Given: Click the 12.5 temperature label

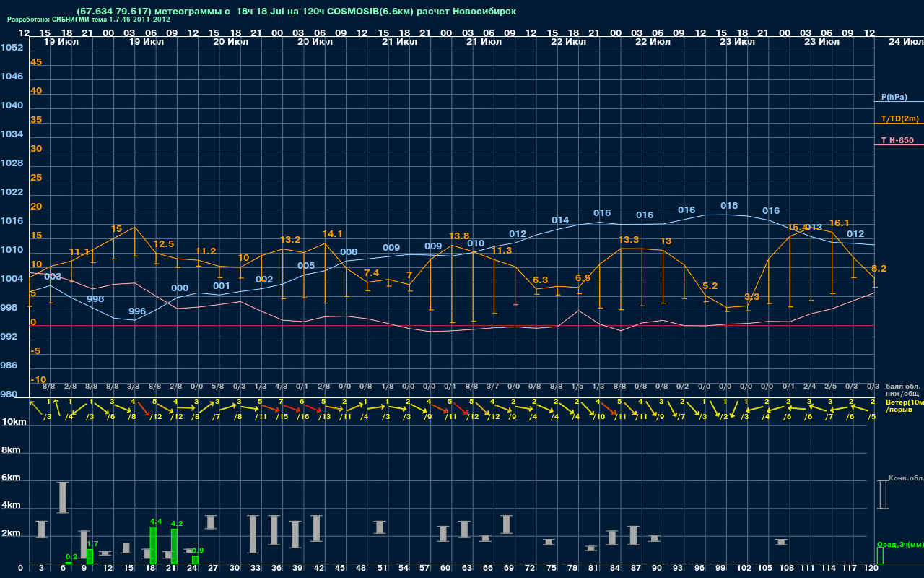Looking at the screenshot, I should coord(164,243).
